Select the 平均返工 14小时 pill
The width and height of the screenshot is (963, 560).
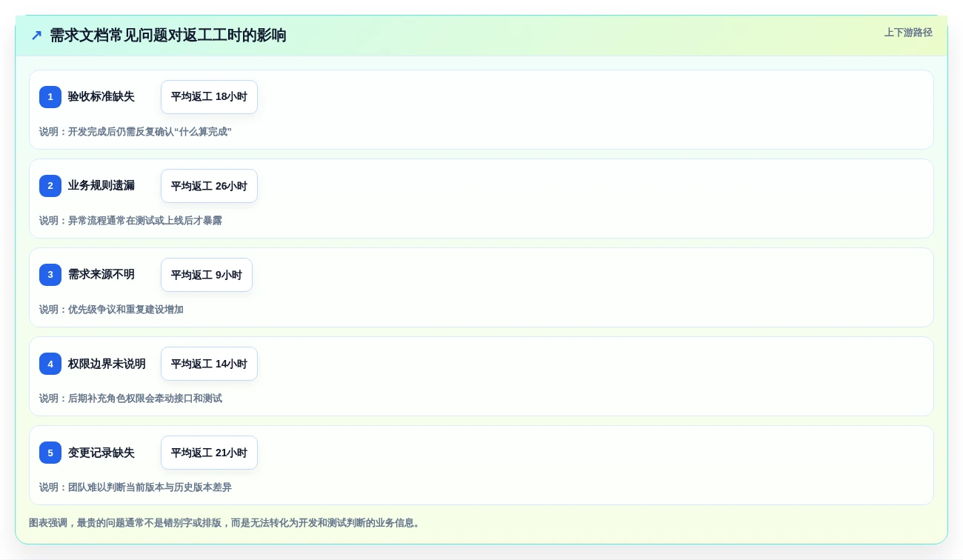[x=209, y=364]
